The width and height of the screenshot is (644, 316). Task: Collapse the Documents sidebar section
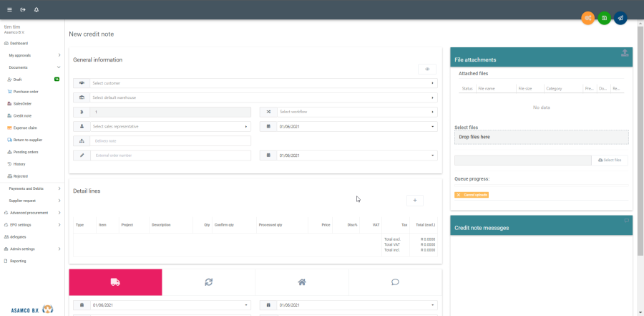[34, 67]
